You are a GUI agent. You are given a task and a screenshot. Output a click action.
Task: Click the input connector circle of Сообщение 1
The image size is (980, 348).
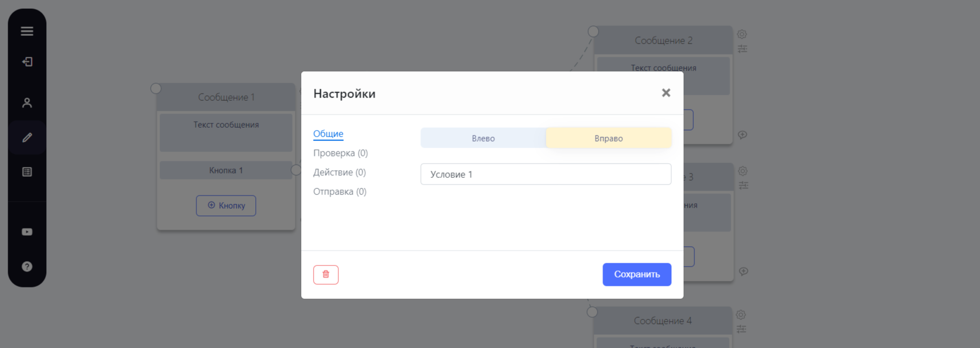(x=156, y=89)
